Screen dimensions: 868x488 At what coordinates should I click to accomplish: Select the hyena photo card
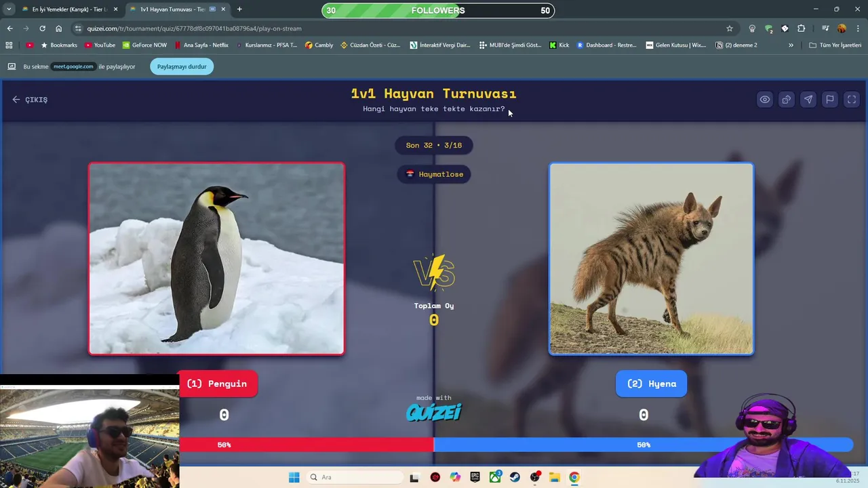[x=651, y=258]
